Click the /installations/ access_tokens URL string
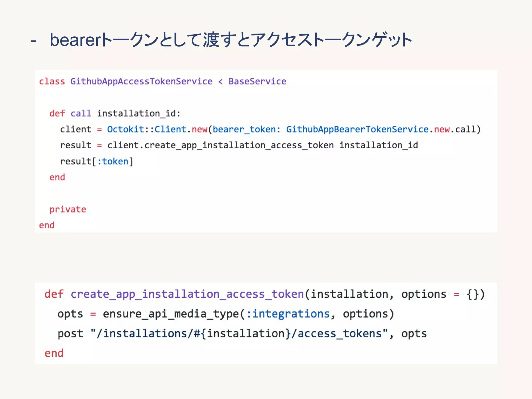Screen dimensions: 532x399 239,334
